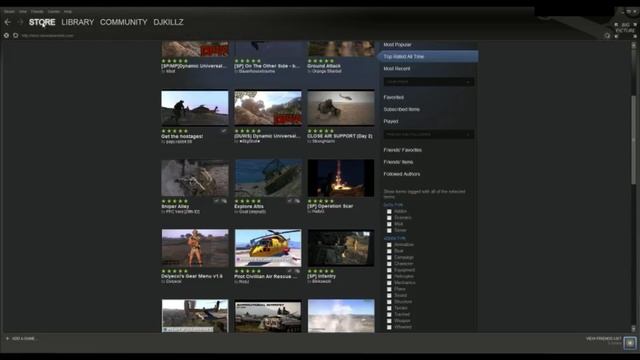640x360 pixels.
Task: Open the friends list avatar icon
Action: pyautogui.click(x=630, y=342)
